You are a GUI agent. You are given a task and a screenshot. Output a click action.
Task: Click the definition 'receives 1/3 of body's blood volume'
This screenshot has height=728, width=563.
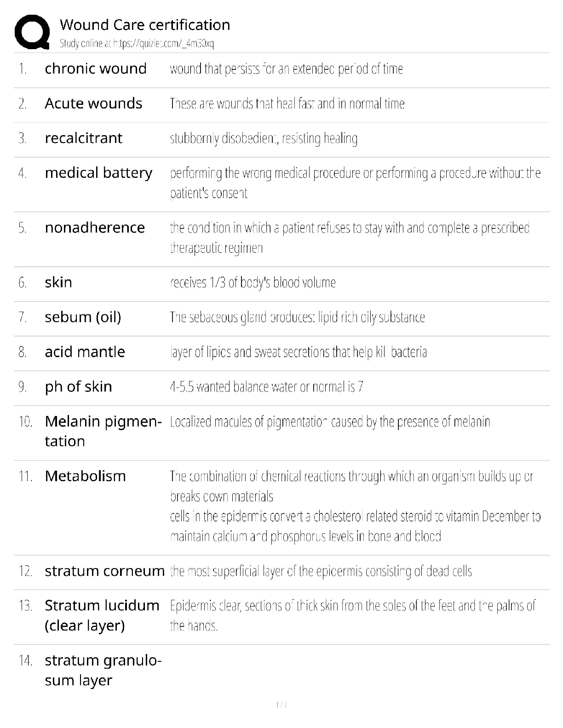(253, 282)
